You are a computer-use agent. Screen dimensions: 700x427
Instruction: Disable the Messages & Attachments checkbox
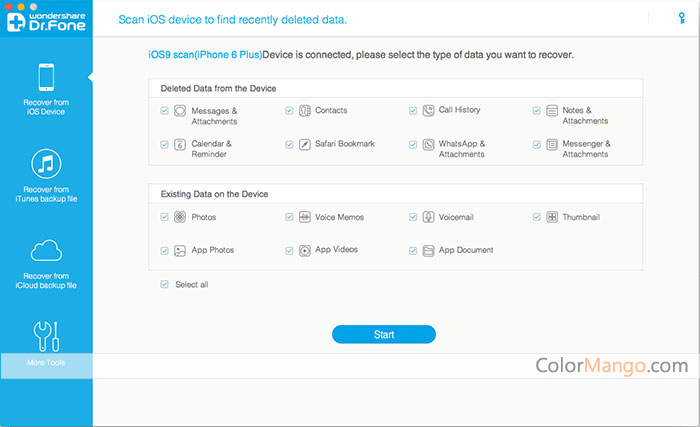pos(164,110)
